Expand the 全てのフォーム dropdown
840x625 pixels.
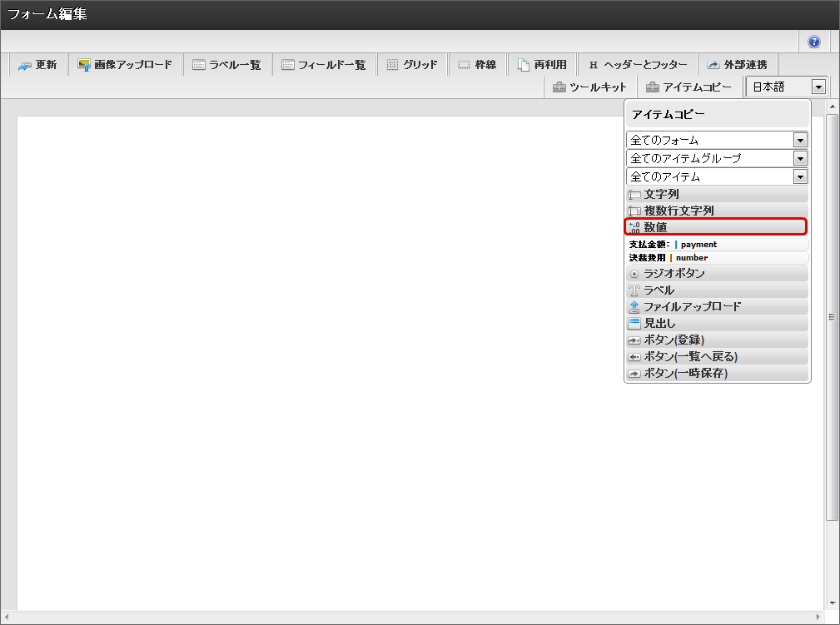[x=717, y=141]
